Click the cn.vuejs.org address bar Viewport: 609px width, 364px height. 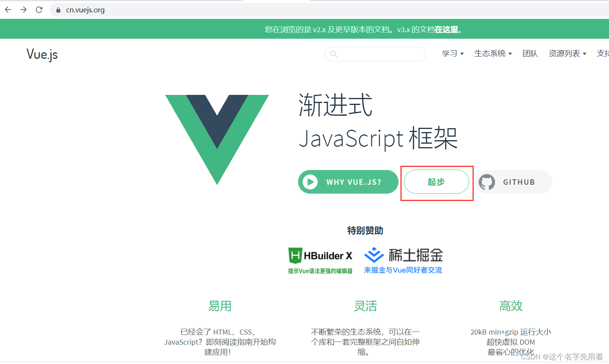pos(330,10)
